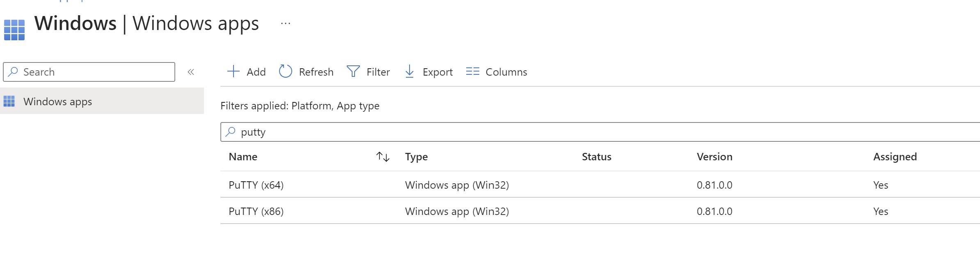Image resolution: width=980 pixels, height=254 pixels.
Task: Click the Type cell of PuTTY (x64)
Action: point(457,185)
